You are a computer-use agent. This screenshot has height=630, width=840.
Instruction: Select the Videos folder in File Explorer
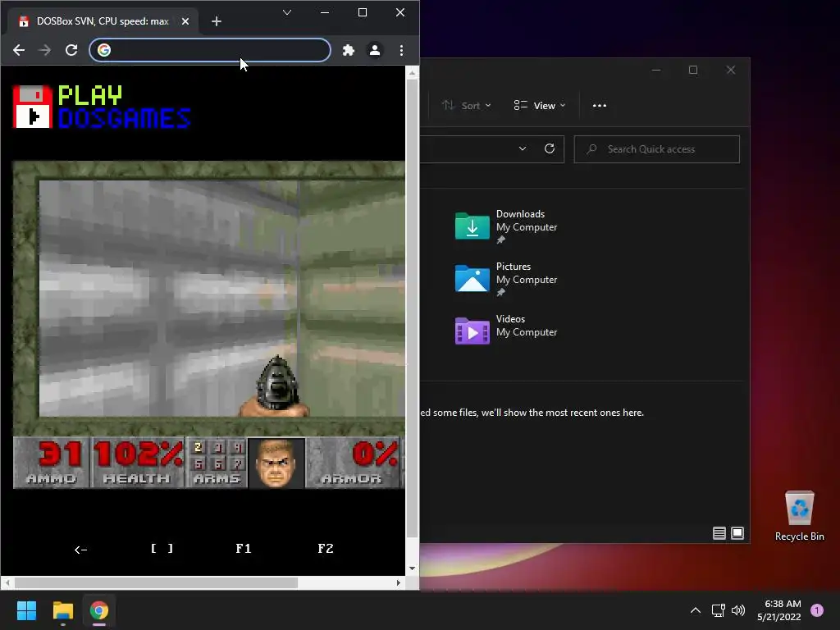[x=506, y=330]
